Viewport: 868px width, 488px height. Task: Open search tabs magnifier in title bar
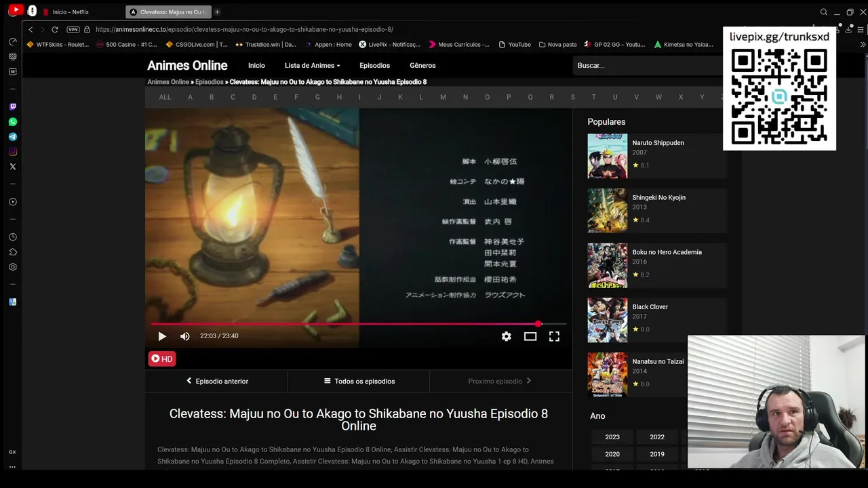tap(824, 12)
